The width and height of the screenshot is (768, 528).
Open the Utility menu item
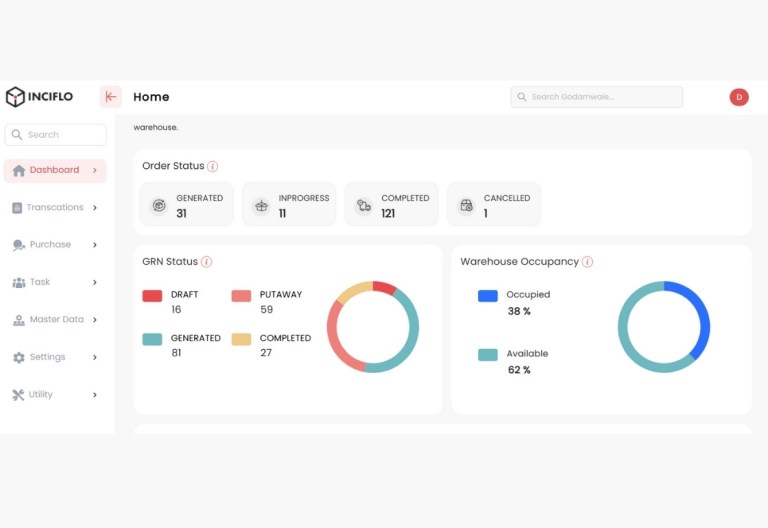[x=55, y=395]
